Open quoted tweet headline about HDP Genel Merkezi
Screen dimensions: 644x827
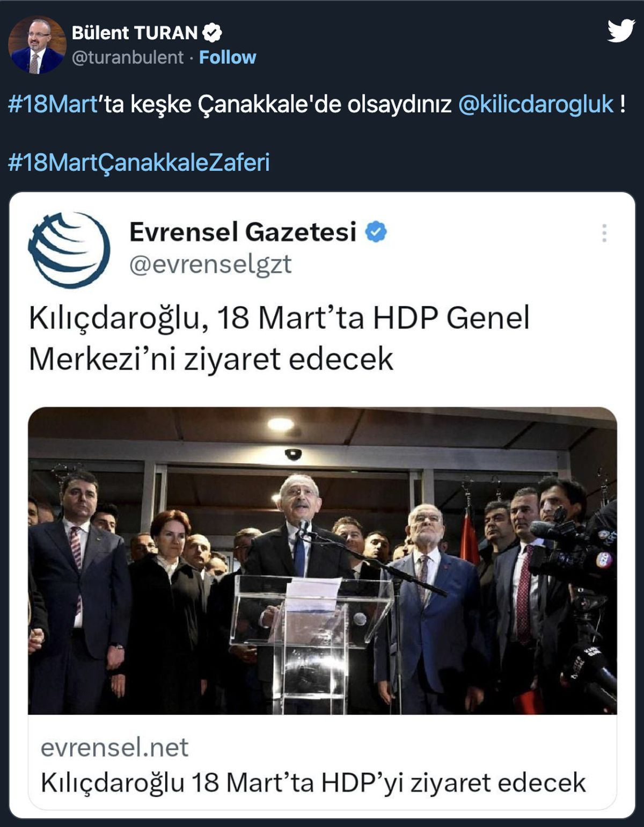pos(279,338)
